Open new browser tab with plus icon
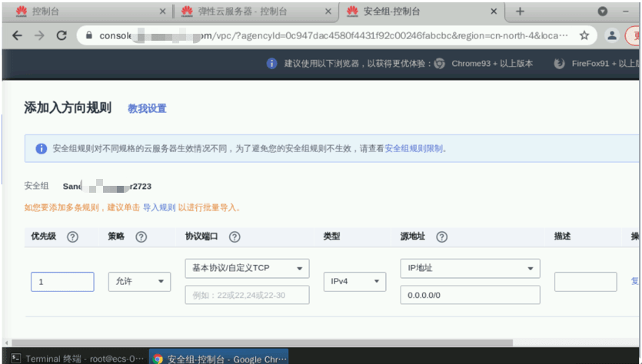642x364 pixels. tap(520, 12)
